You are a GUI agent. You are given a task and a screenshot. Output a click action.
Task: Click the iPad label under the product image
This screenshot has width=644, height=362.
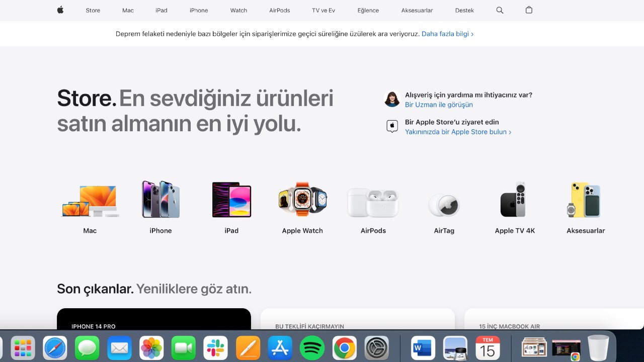pos(231,230)
